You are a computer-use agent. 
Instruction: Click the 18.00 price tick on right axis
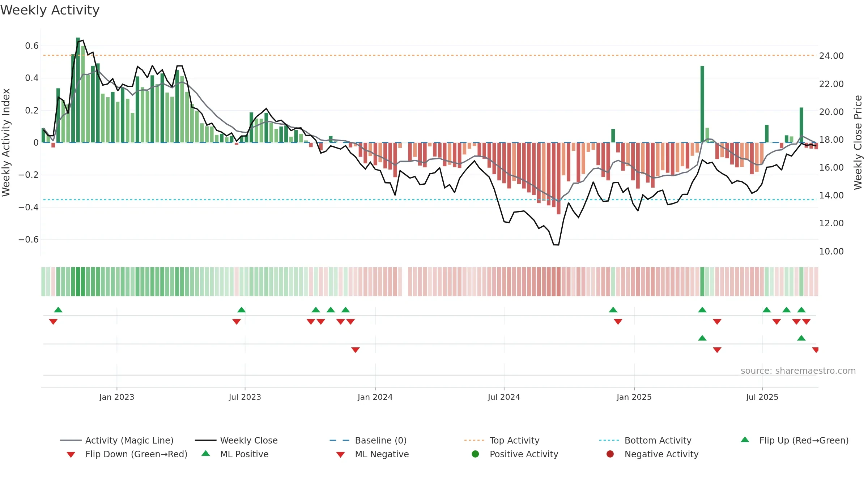click(x=831, y=140)
